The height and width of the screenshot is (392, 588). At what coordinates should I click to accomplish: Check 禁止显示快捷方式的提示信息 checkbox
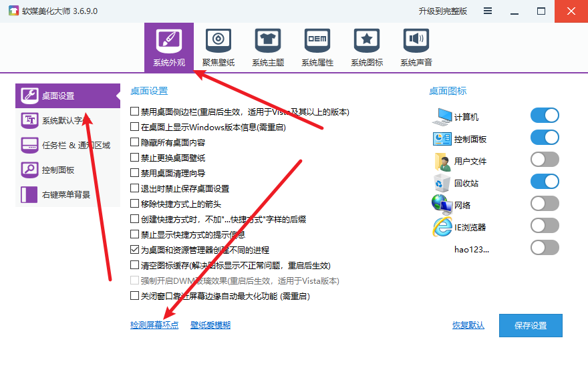pos(134,234)
